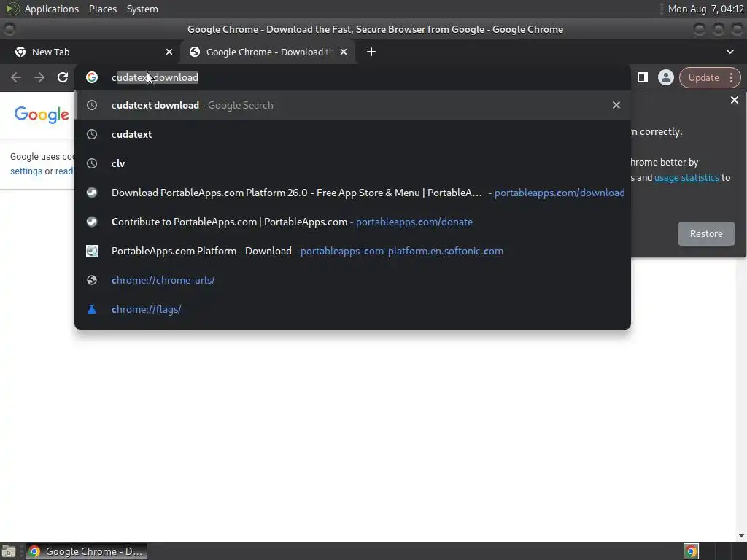Open the profile avatar menu
Image resolution: width=747 pixels, height=560 pixels.
point(665,77)
